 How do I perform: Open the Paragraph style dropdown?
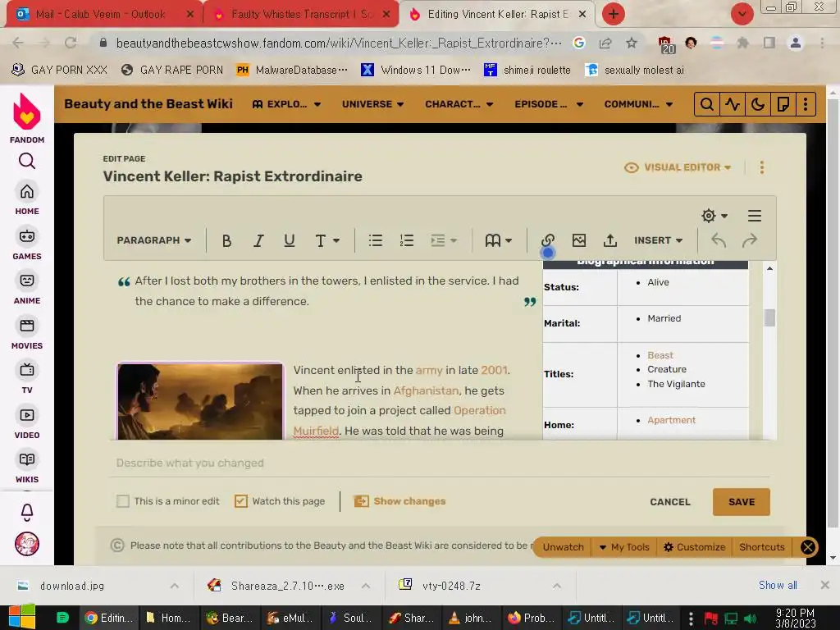153,240
